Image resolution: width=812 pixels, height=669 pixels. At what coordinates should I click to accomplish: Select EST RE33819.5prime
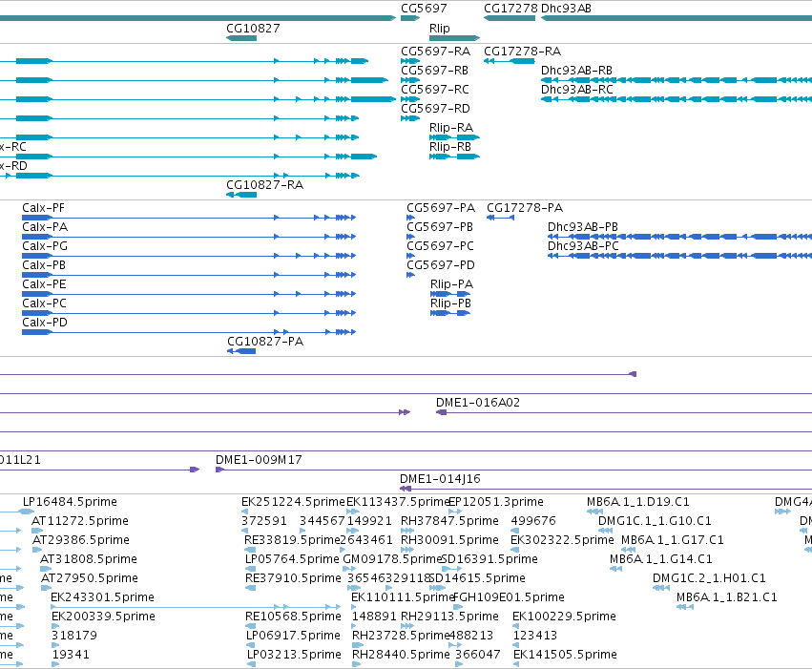[x=292, y=540]
